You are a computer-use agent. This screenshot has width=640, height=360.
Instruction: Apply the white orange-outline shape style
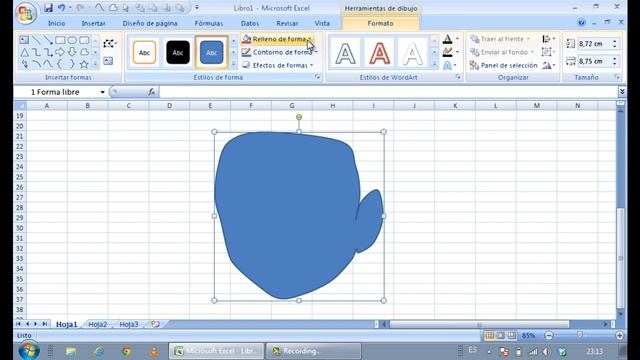pyautogui.click(x=144, y=52)
